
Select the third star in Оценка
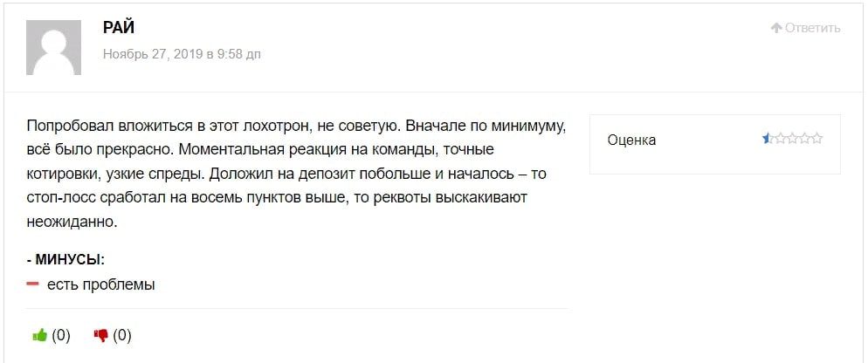coord(792,138)
